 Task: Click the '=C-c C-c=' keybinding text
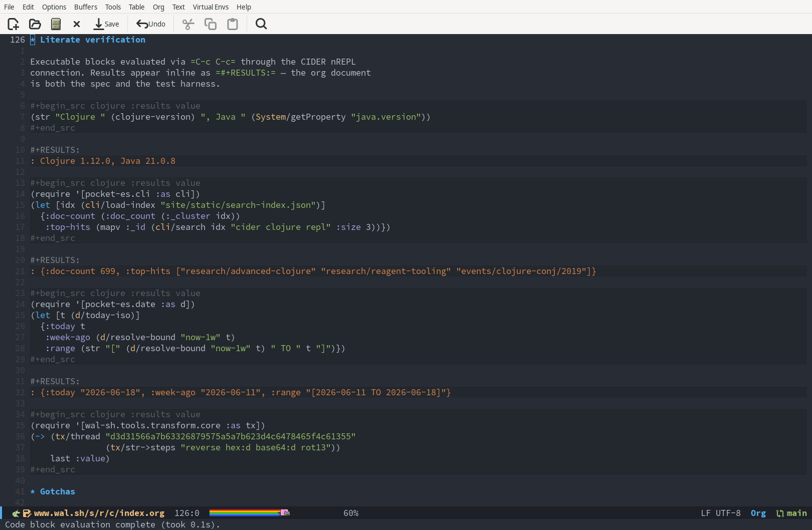click(213, 62)
